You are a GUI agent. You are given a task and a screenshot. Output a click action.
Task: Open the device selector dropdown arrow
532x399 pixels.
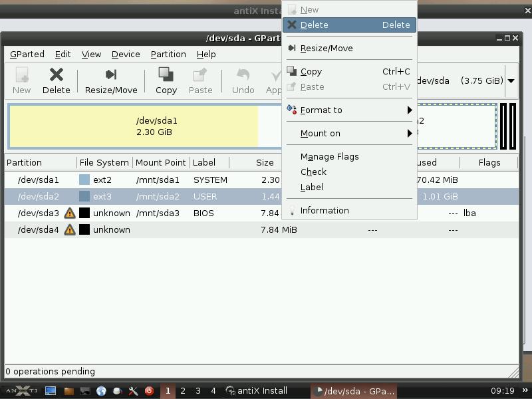511,80
